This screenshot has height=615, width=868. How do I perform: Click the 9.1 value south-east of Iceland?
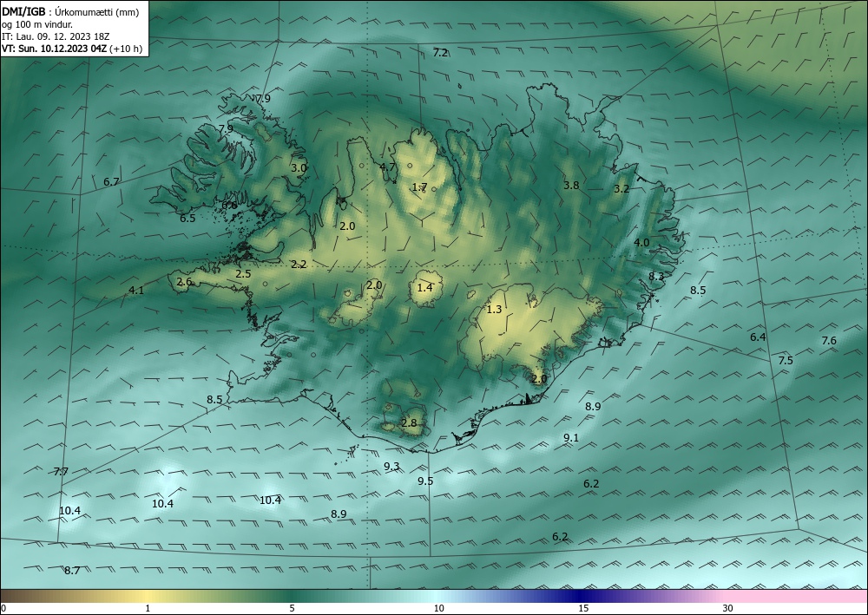tap(571, 437)
